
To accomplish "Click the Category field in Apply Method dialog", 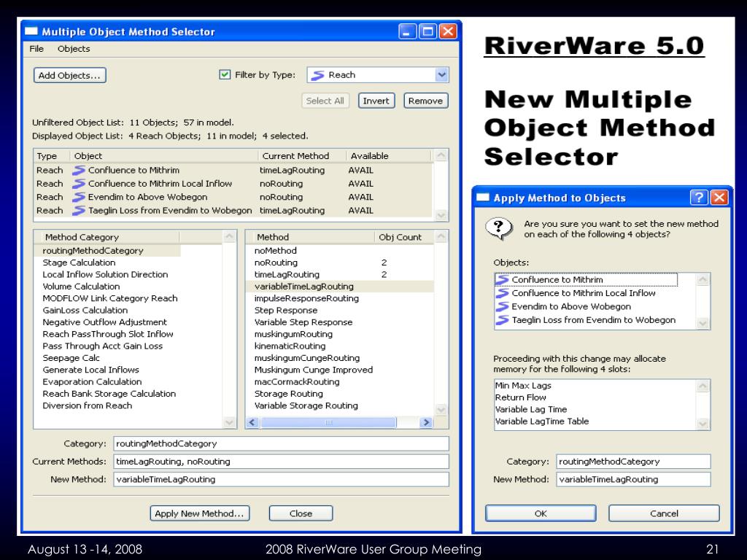I will tap(633, 462).
